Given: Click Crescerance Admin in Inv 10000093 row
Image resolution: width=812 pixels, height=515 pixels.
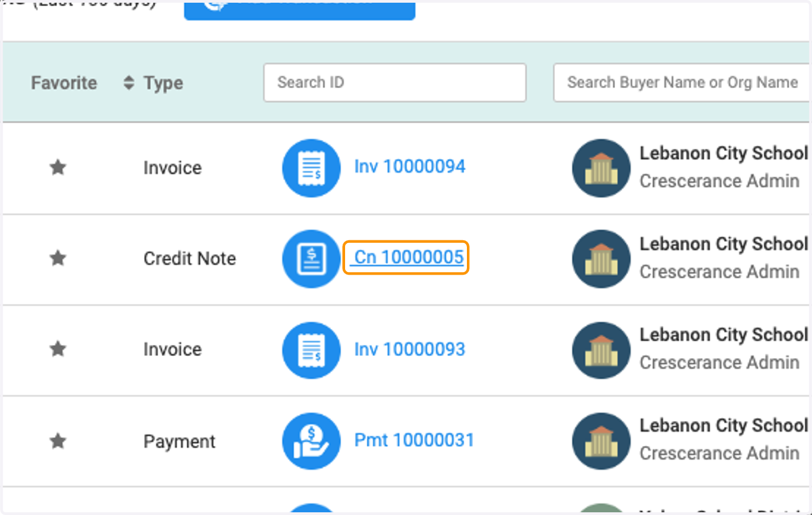Looking at the screenshot, I should point(719,362).
